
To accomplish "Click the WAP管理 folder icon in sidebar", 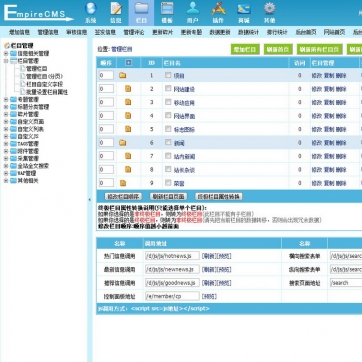I will 13,173.
